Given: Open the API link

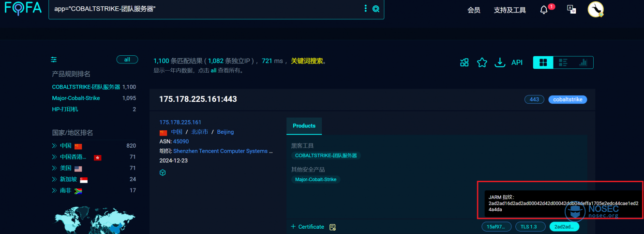Looking at the screenshot, I should [517, 62].
